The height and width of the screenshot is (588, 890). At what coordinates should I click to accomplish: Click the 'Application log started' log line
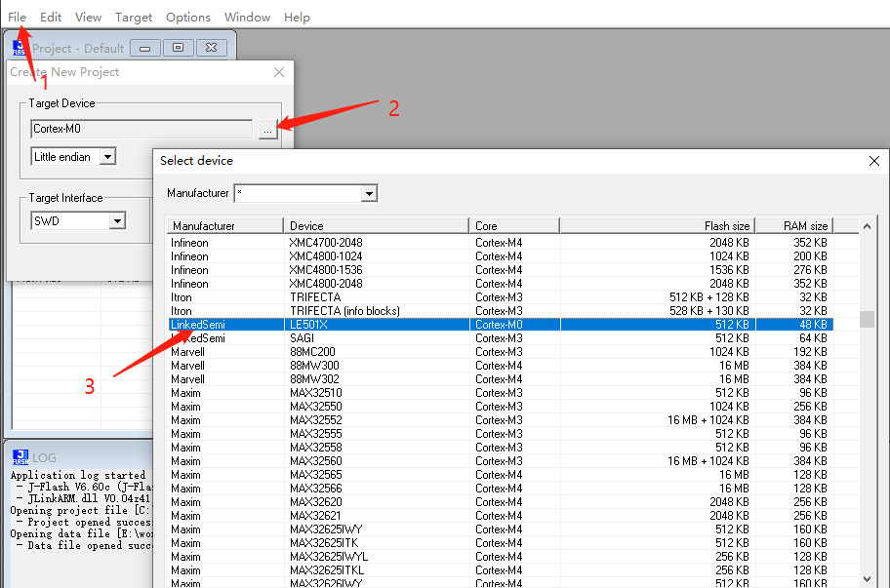click(x=78, y=475)
